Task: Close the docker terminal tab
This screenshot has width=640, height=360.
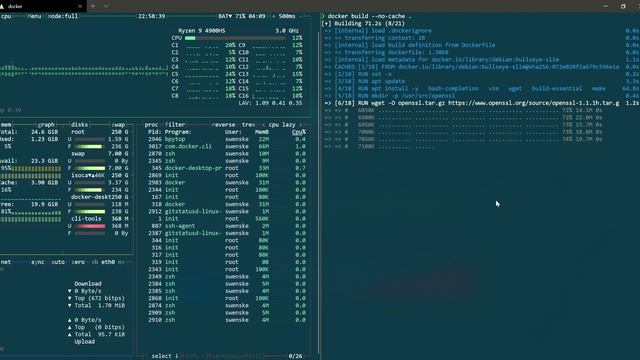Action: 80,6
